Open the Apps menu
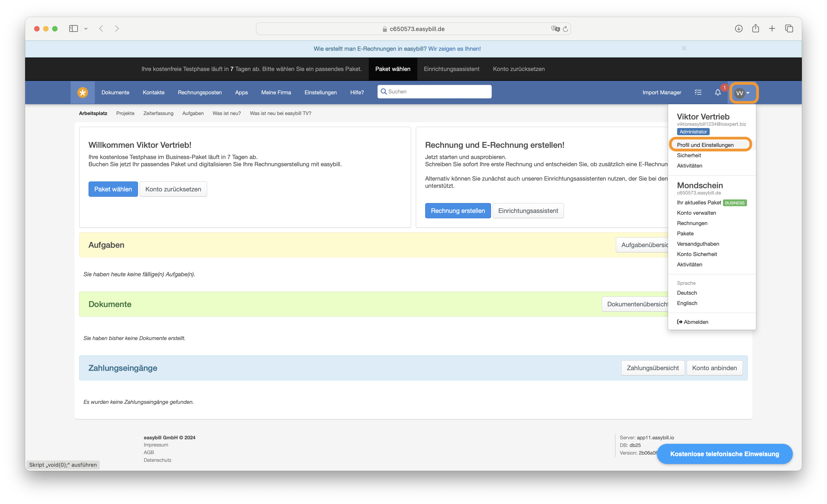 click(241, 92)
